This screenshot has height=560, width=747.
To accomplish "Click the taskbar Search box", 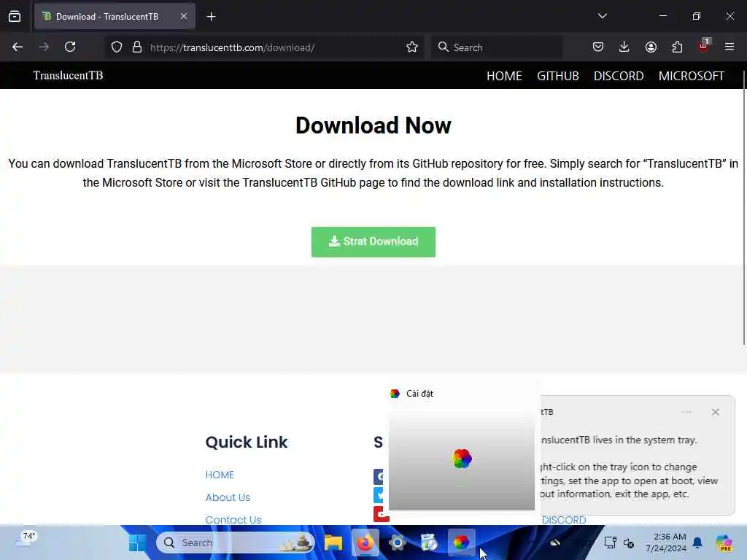I will coord(236,542).
